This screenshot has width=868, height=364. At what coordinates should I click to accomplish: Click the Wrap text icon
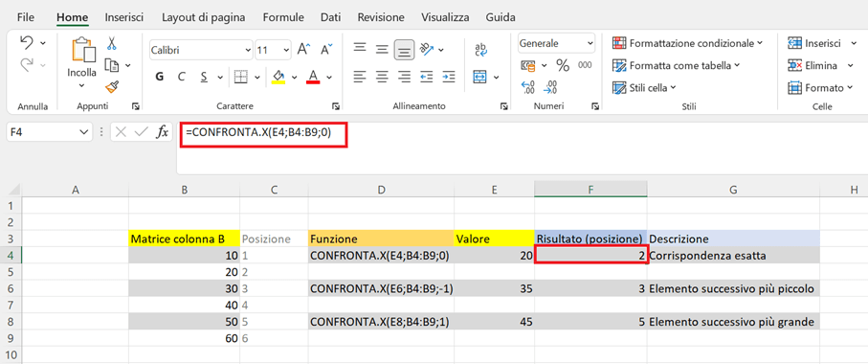(481, 50)
